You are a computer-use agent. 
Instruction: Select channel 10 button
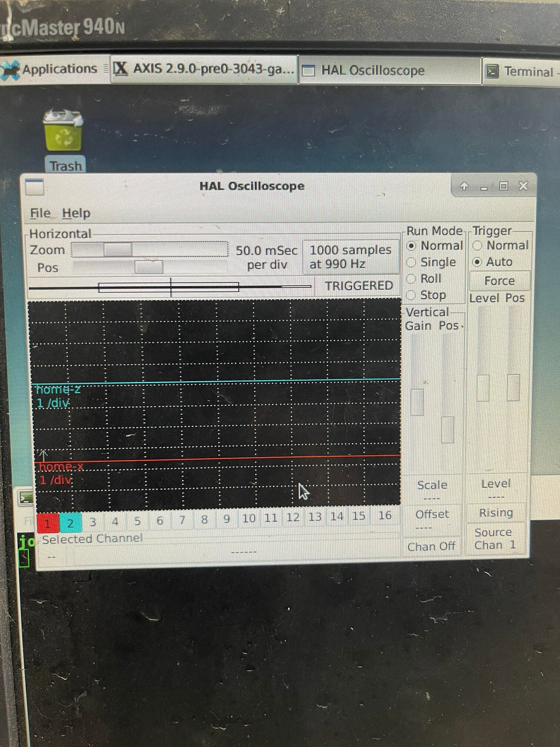[x=249, y=518]
